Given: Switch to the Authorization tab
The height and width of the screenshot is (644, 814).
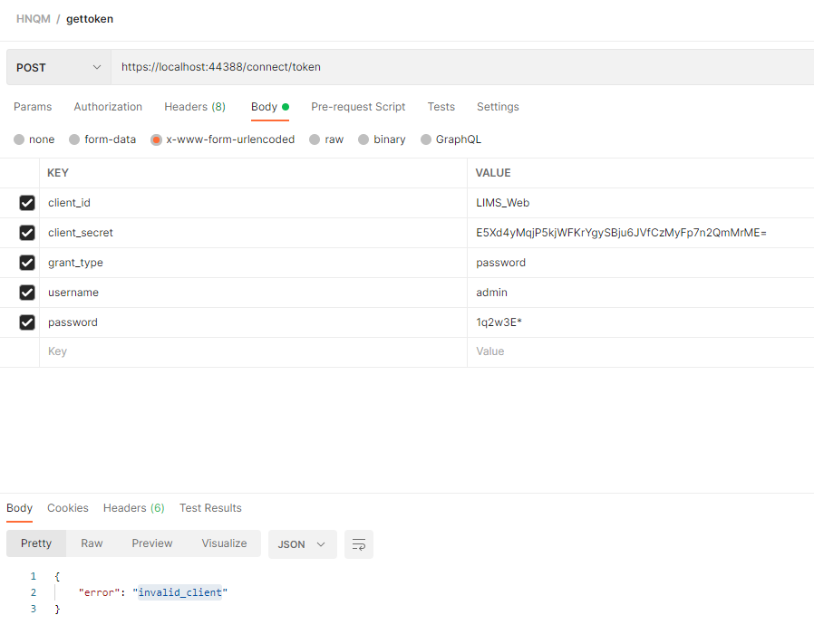Looking at the screenshot, I should pyautogui.click(x=108, y=106).
